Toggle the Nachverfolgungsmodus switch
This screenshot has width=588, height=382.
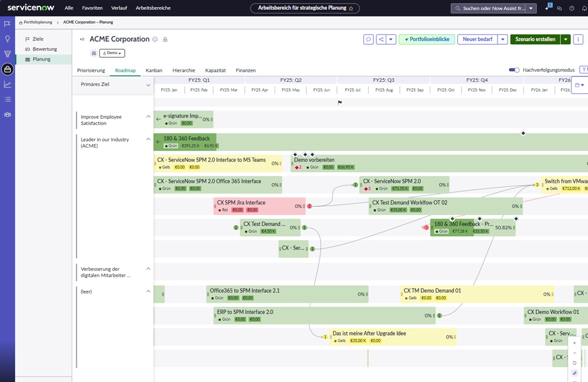tap(514, 70)
